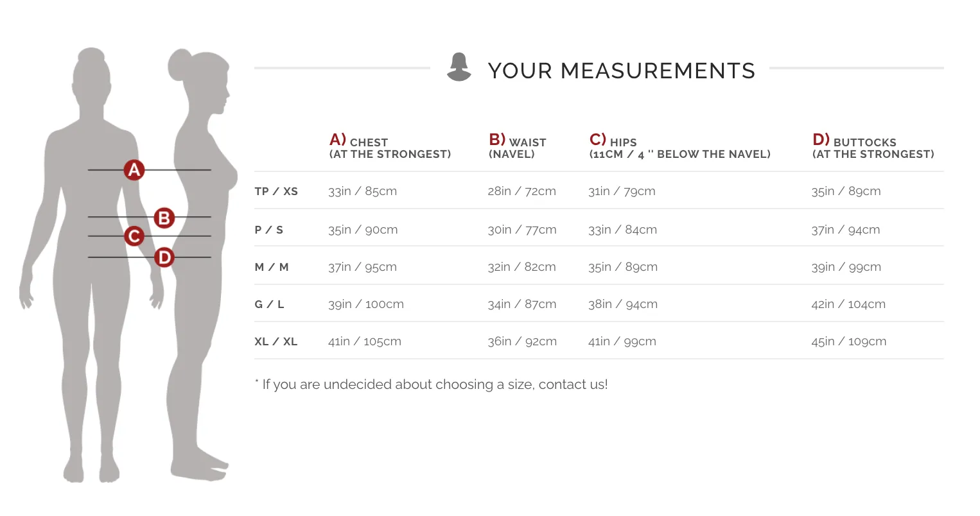The width and height of the screenshot is (980, 516).
Task: Click the red B waist marker
Action: 164,218
